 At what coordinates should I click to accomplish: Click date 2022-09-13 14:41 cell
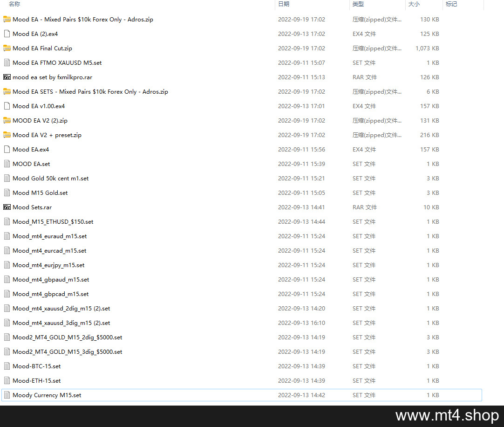coord(301,207)
